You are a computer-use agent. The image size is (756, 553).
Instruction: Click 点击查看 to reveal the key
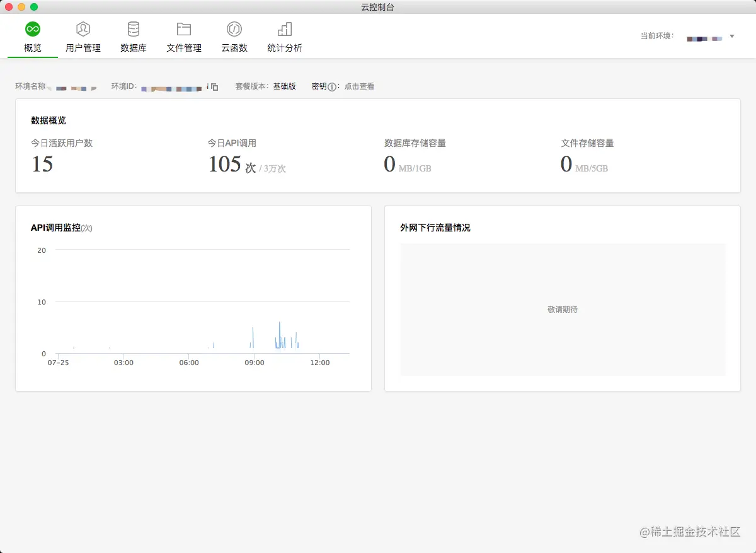click(359, 86)
